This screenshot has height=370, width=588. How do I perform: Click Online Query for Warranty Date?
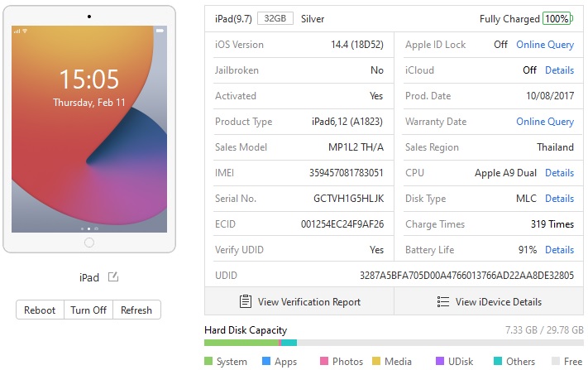click(545, 122)
